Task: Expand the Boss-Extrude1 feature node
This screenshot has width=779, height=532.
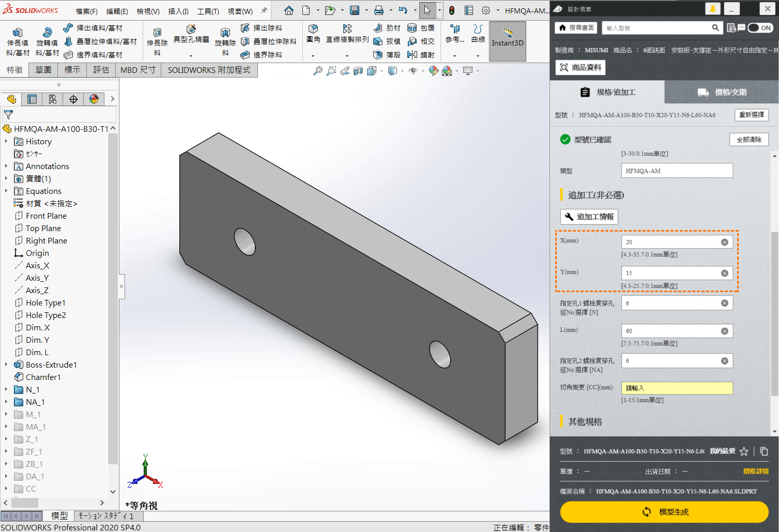Action: point(6,364)
